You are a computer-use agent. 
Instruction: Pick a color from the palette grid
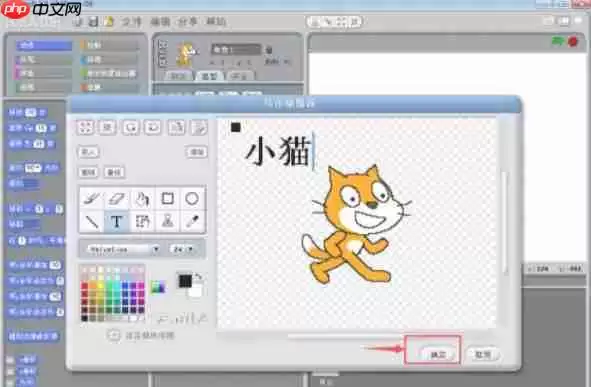(113, 293)
